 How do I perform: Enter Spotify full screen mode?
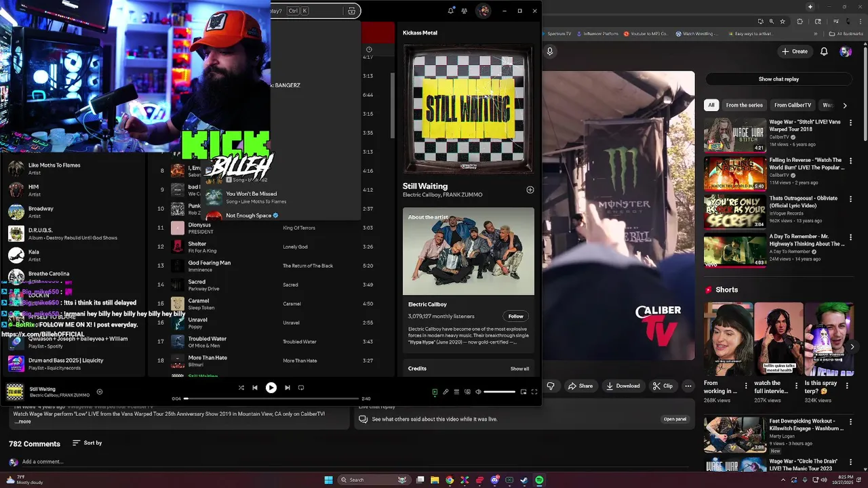pyautogui.click(x=534, y=392)
